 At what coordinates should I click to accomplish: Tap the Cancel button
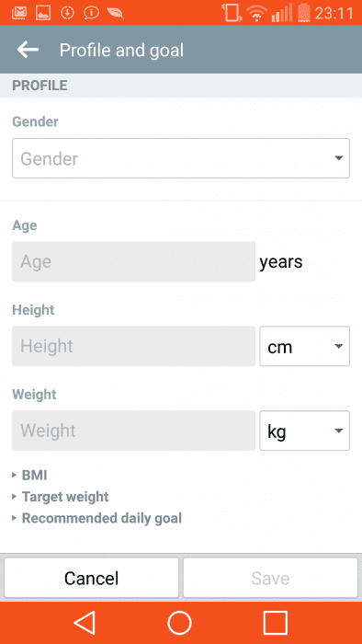pos(92,578)
